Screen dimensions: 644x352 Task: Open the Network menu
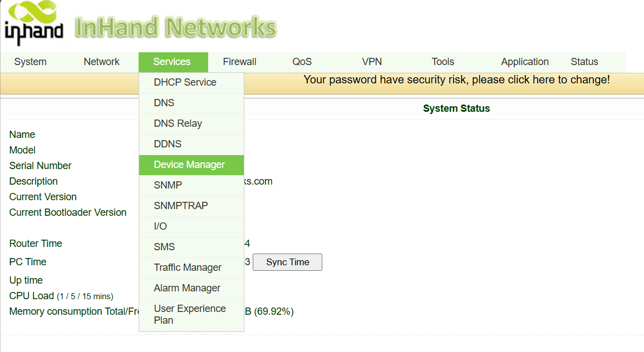point(101,62)
